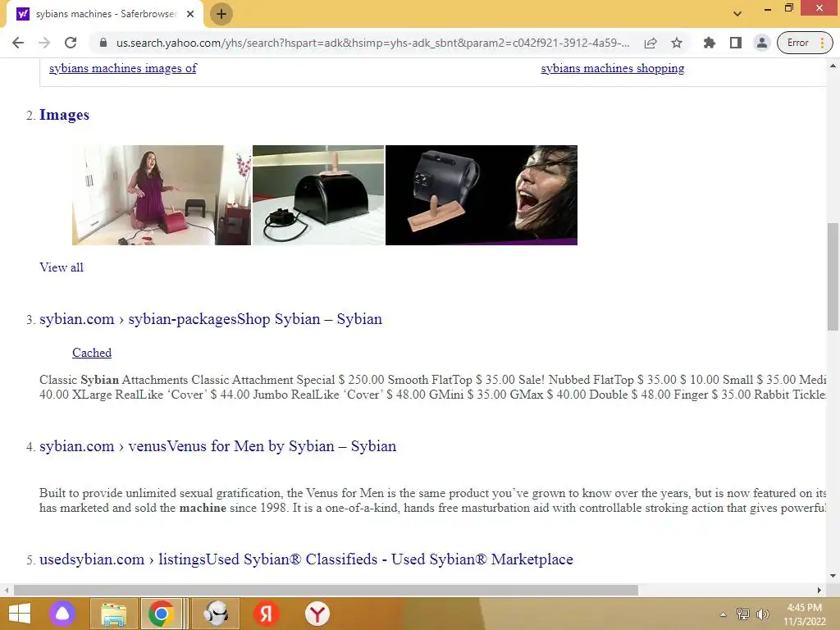Open the Cached link

[92, 353]
